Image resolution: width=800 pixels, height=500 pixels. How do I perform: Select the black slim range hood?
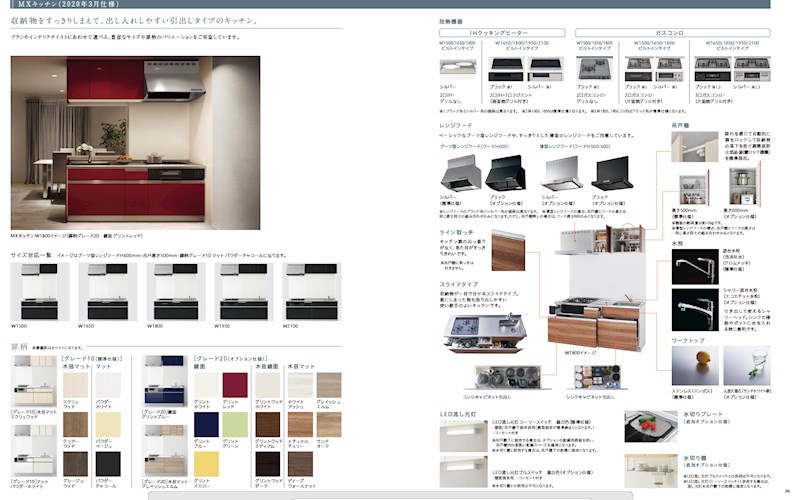pyautogui.click(x=612, y=173)
